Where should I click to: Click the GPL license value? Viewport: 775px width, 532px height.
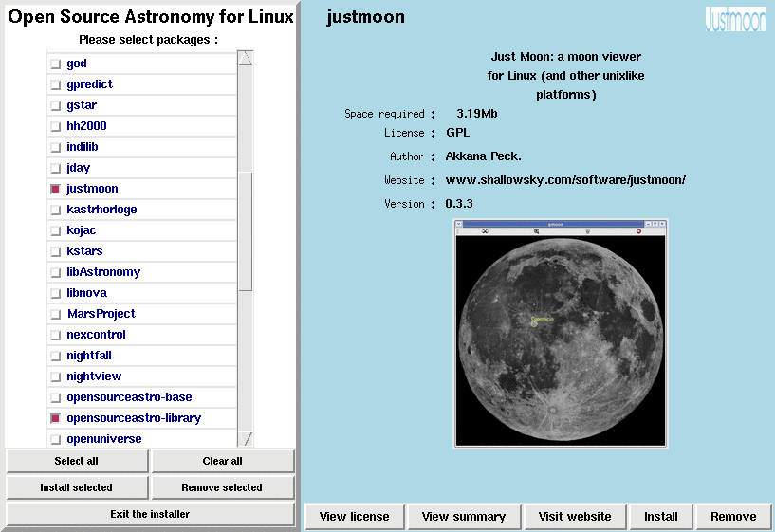click(458, 133)
